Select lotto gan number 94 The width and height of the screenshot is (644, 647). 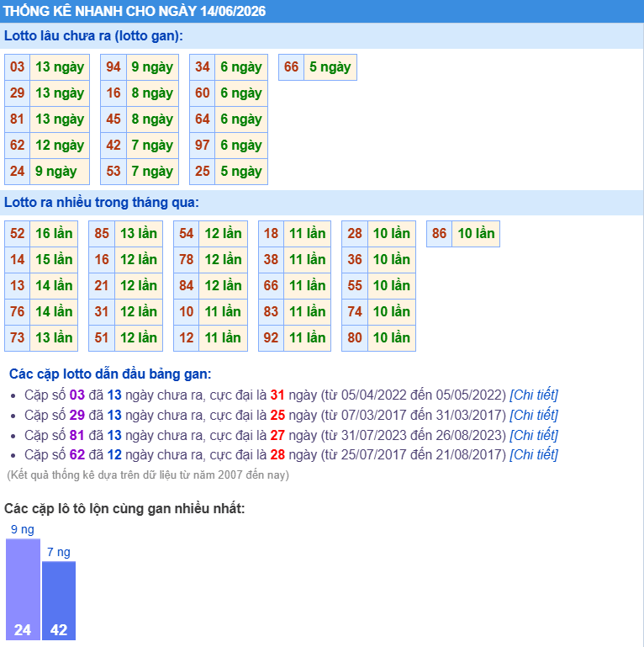pyautogui.click(x=113, y=66)
